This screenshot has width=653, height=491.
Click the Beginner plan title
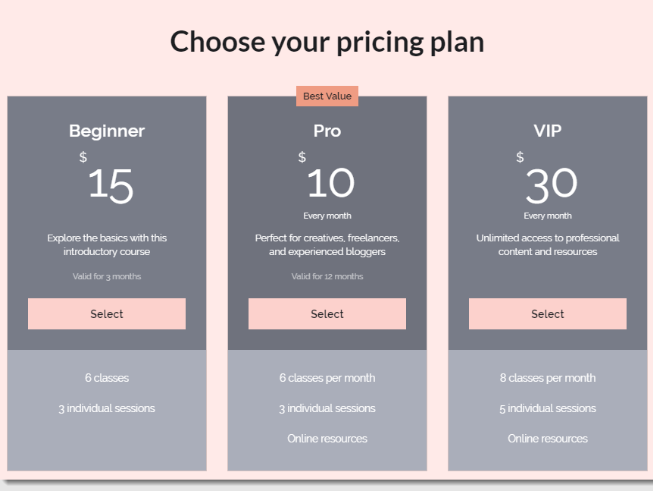click(107, 131)
